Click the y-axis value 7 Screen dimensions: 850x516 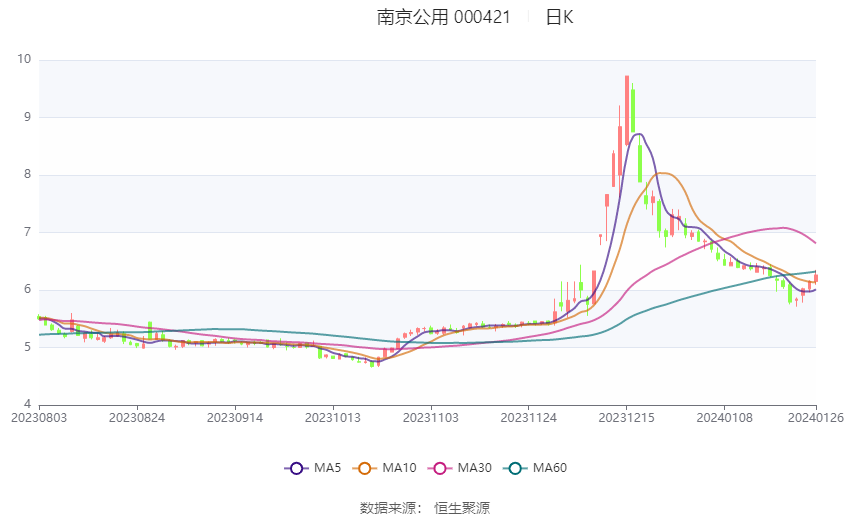coord(28,232)
